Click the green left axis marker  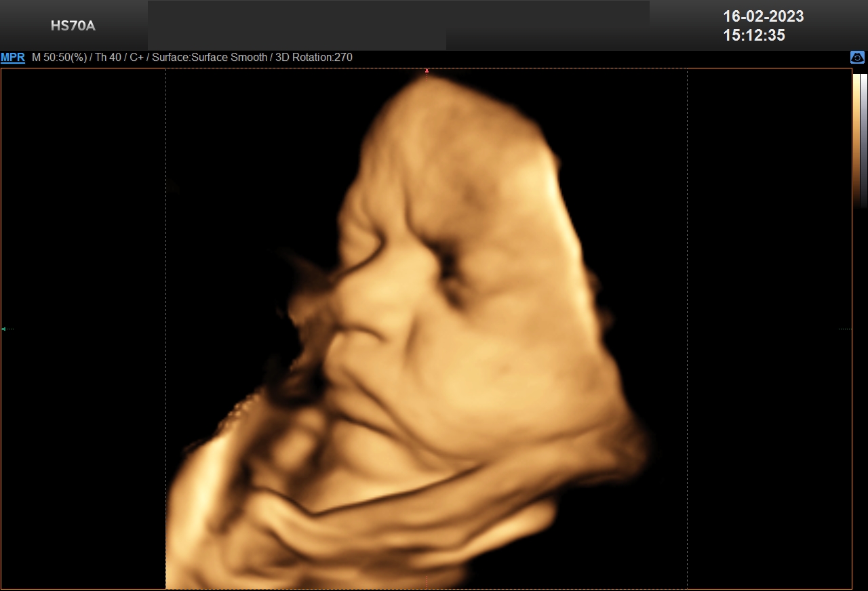(3, 329)
